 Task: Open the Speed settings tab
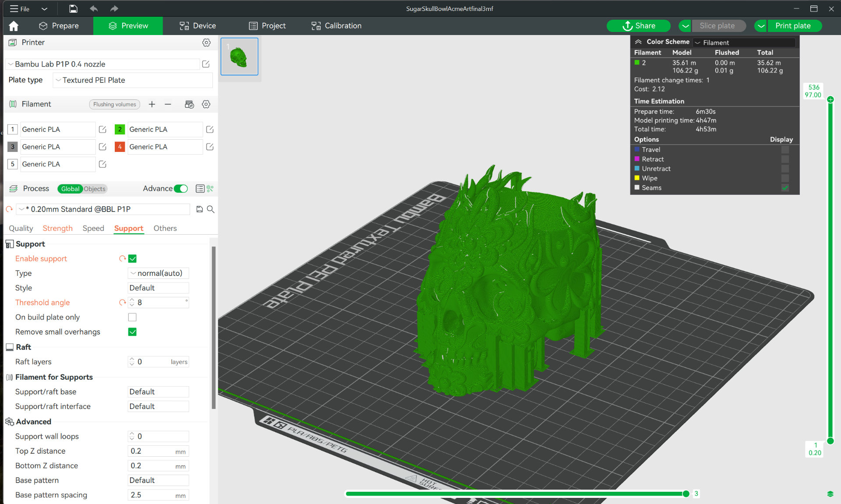(93, 228)
